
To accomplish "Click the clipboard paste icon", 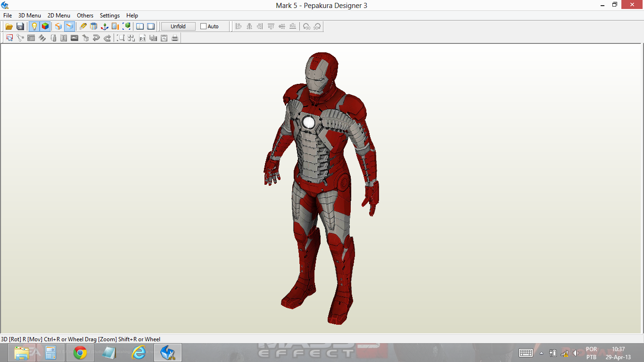I will point(164,38).
